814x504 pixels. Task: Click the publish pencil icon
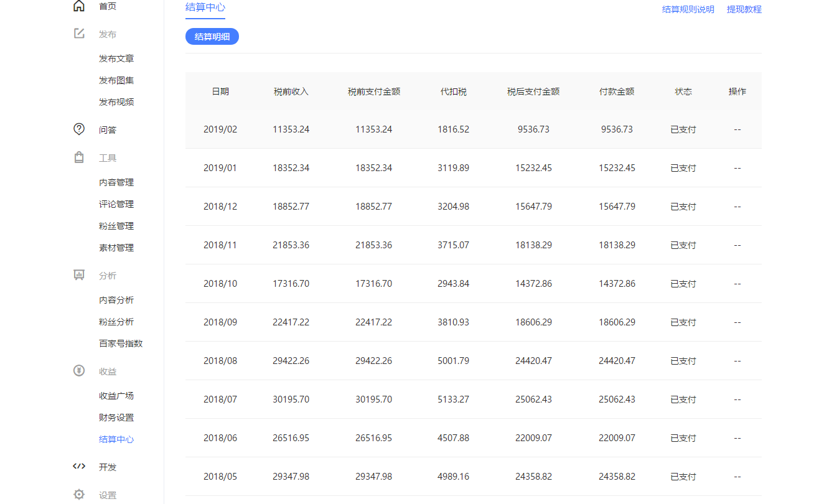(79, 34)
